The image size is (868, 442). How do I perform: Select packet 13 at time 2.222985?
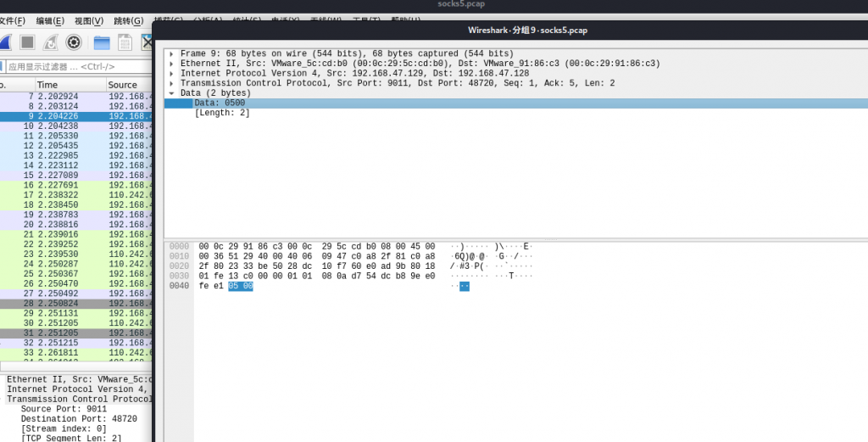[x=75, y=155]
